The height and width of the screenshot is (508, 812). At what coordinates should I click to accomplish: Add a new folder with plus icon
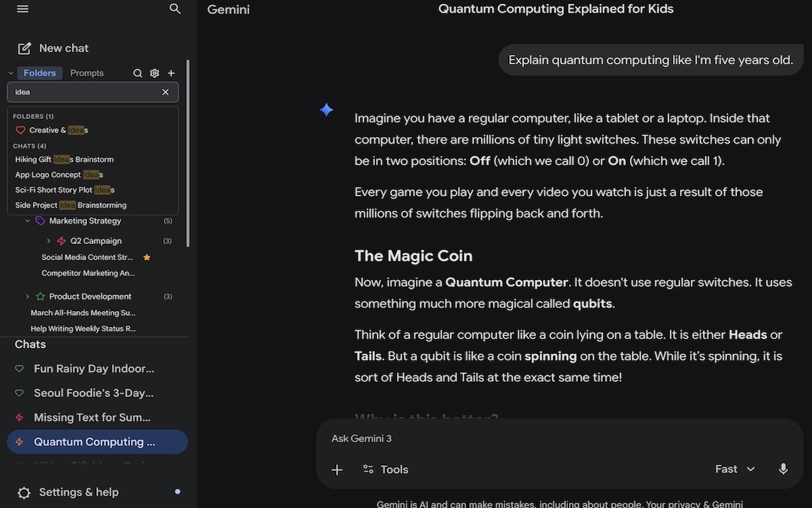pos(171,73)
